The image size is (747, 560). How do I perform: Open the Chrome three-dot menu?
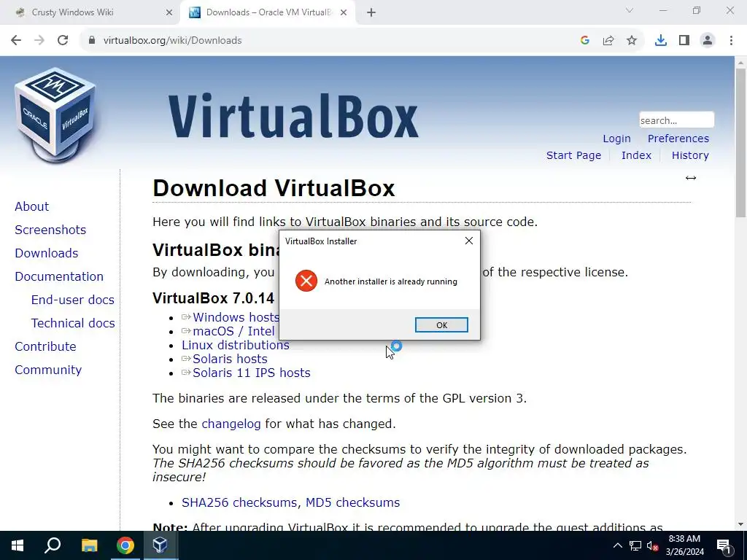pyautogui.click(x=731, y=41)
